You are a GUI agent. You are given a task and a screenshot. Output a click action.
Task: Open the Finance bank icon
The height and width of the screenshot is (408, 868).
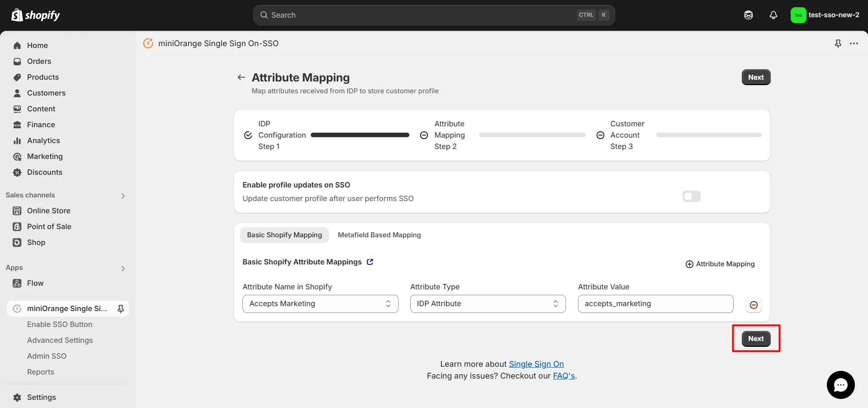tap(17, 125)
